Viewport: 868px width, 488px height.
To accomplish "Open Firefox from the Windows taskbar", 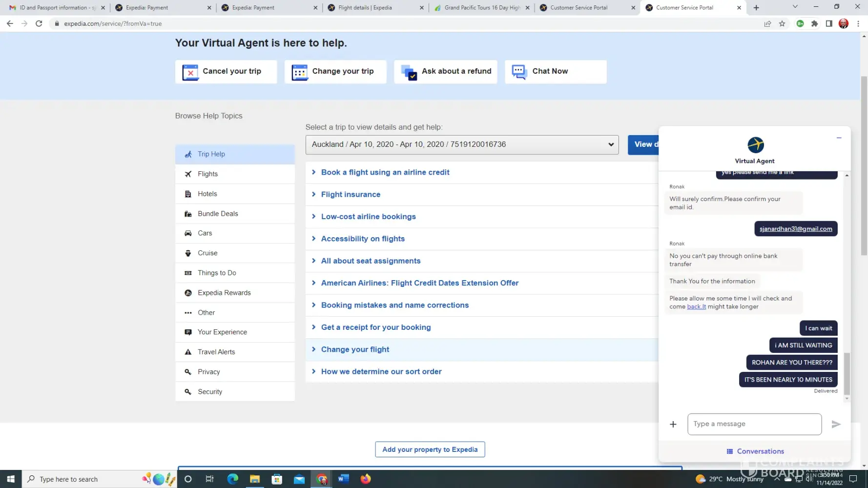I will (x=365, y=479).
